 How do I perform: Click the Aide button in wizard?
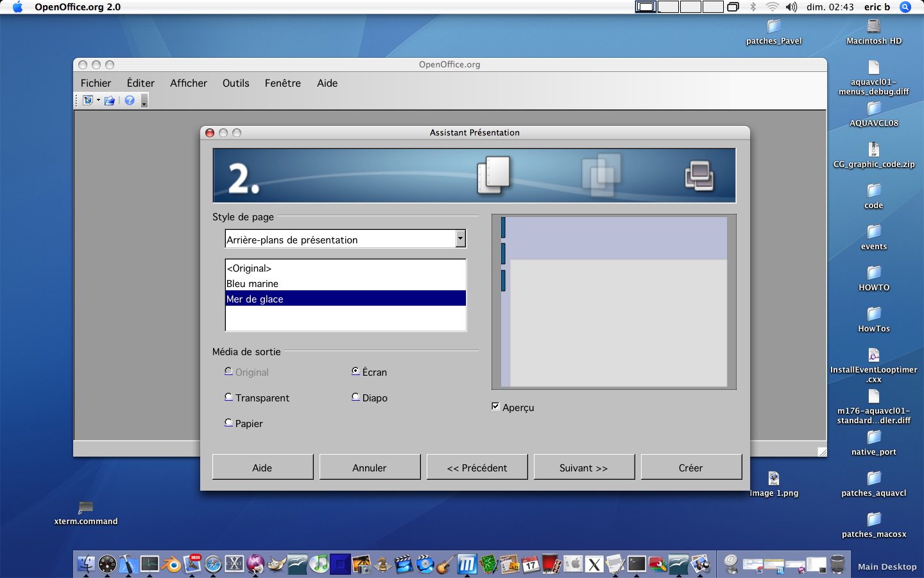(x=262, y=467)
